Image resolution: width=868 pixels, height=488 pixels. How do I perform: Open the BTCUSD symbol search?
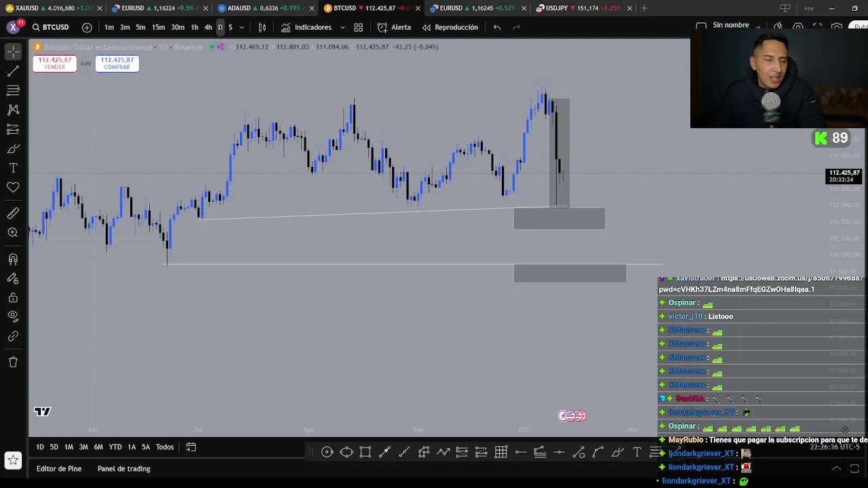pyautogui.click(x=50, y=27)
